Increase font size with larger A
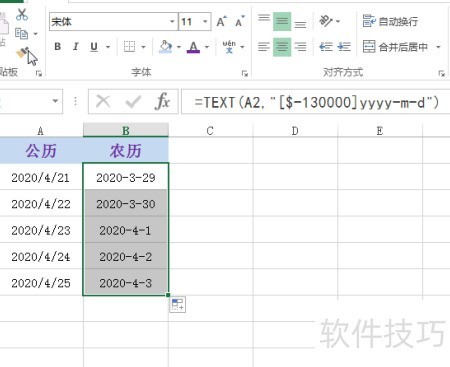The height and width of the screenshot is (367, 450). point(221,22)
